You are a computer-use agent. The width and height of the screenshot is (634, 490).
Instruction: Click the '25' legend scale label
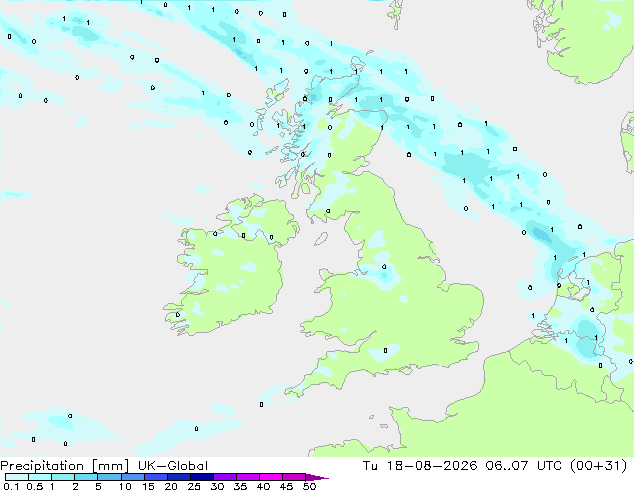(x=194, y=486)
